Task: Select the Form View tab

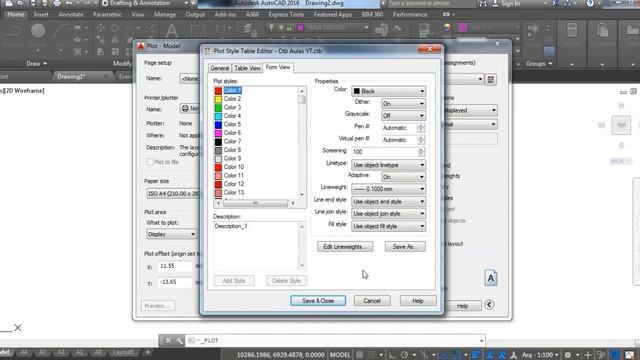Action: coord(278,67)
